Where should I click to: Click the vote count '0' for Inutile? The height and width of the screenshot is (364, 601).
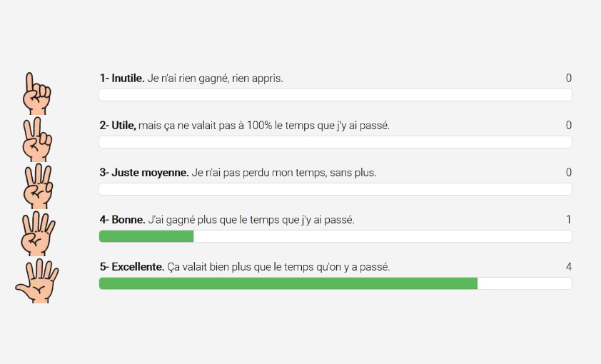coord(569,78)
